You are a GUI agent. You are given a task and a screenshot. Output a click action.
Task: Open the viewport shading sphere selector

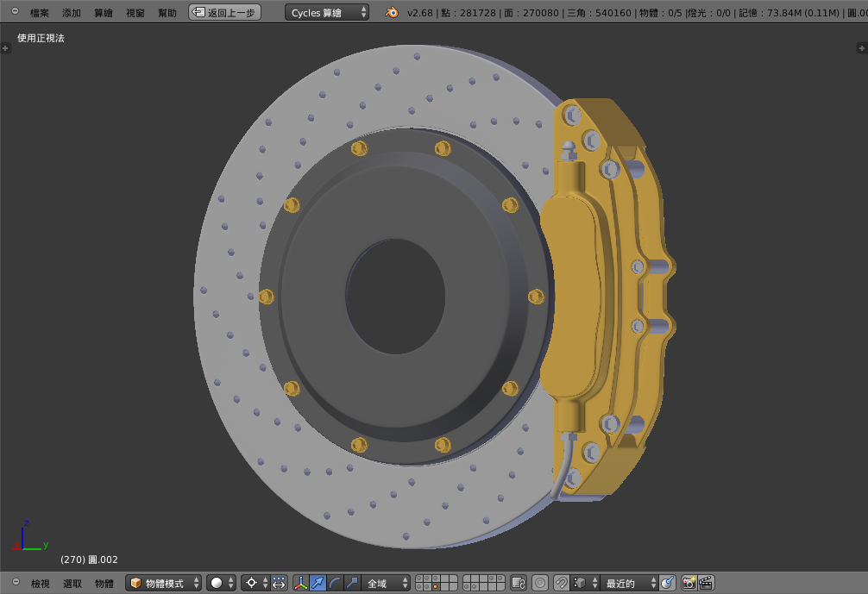pos(221,583)
